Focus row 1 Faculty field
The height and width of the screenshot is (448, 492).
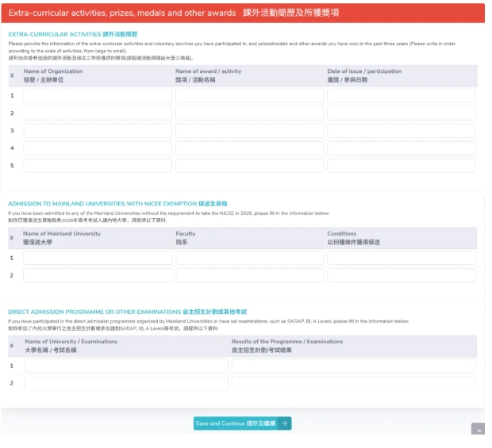[x=249, y=258]
